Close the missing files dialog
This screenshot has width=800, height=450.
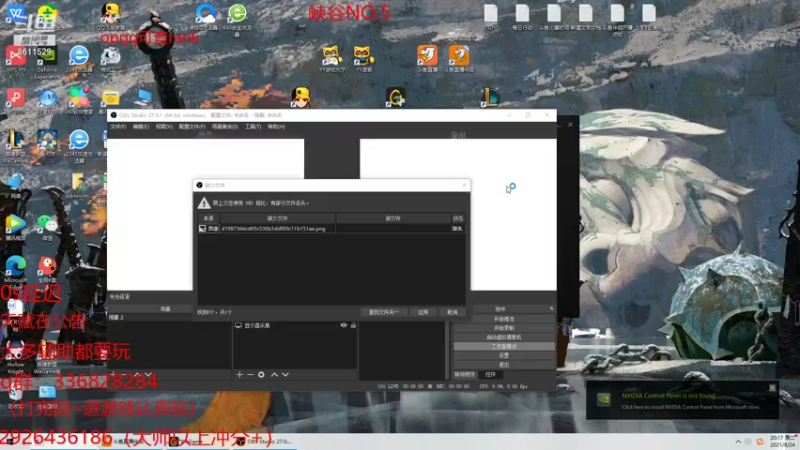click(x=464, y=185)
